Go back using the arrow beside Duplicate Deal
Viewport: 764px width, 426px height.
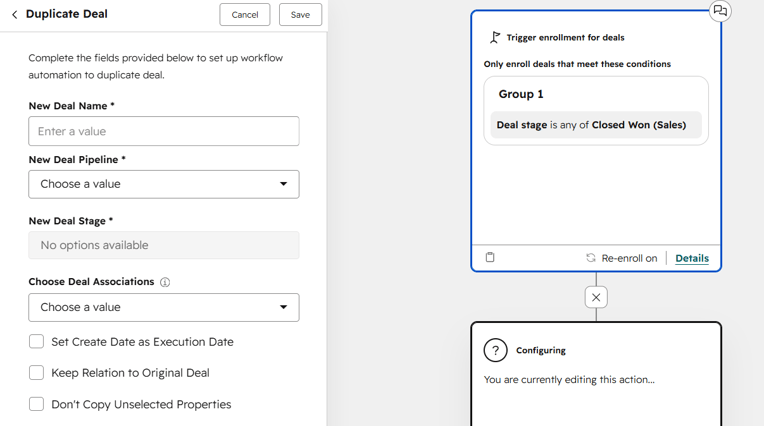[x=15, y=15]
